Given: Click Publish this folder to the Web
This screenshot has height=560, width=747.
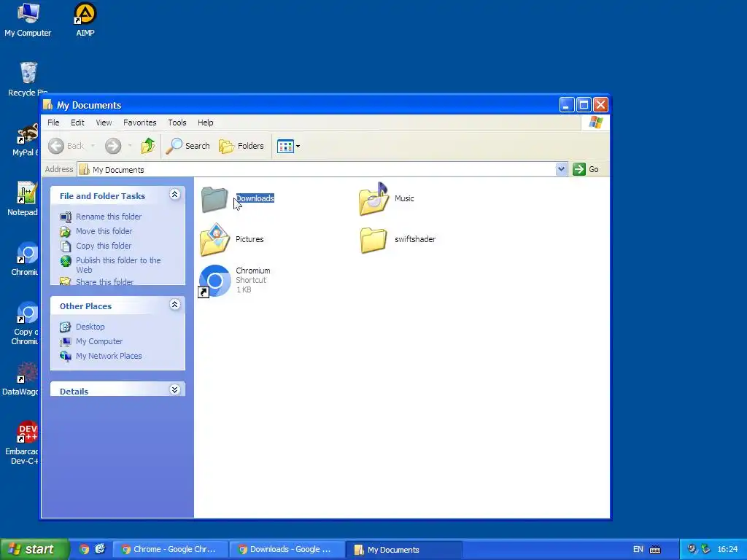Looking at the screenshot, I should click(x=118, y=265).
